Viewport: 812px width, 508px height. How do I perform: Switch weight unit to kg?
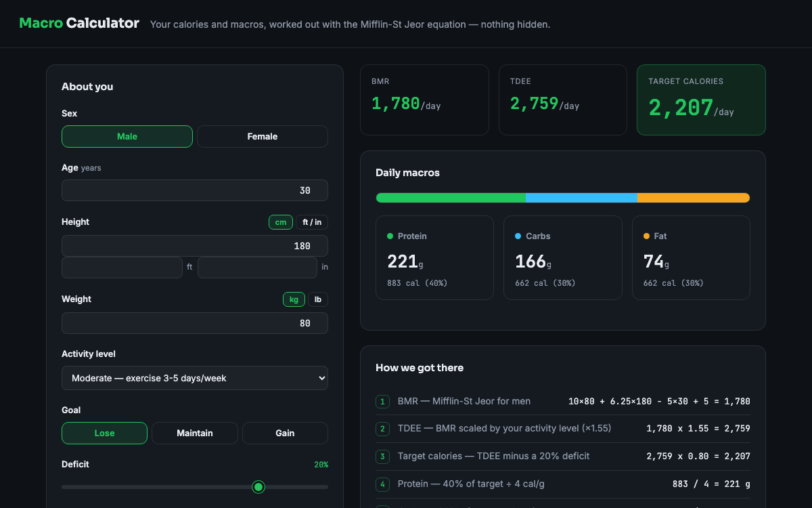click(x=294, y=299)
